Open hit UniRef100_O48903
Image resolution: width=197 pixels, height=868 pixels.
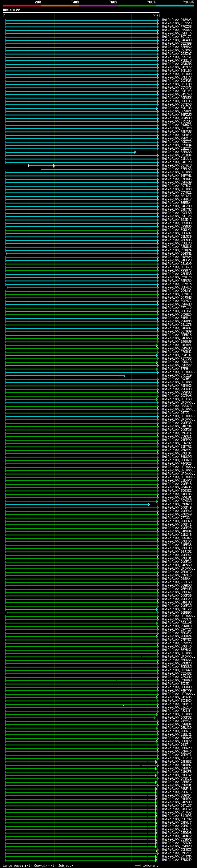tap(176, 20)
